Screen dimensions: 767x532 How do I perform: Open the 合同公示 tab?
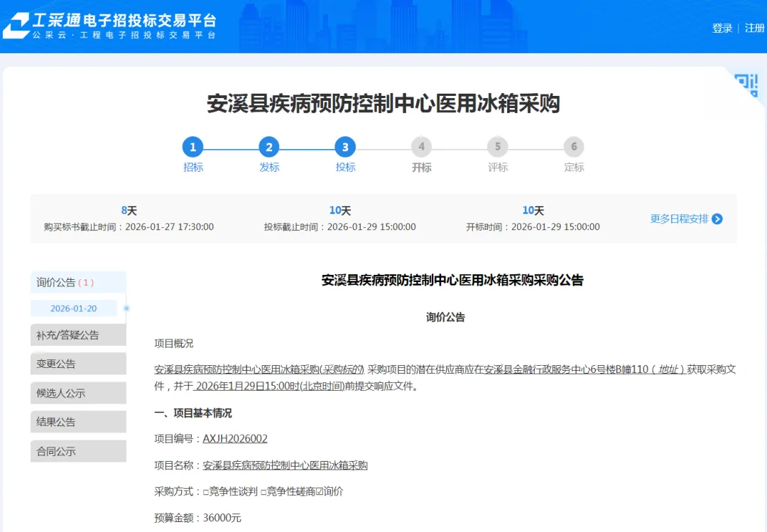[78, 451]
